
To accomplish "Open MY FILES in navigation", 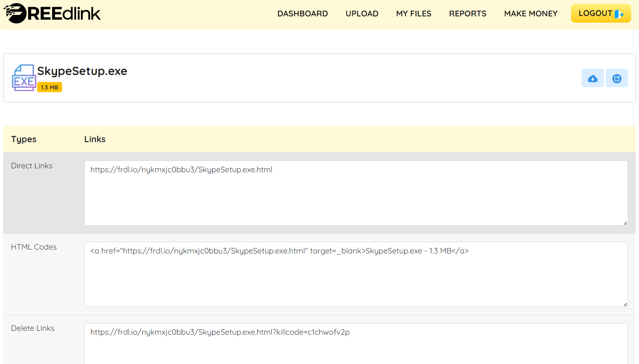I will coord(414,14).
